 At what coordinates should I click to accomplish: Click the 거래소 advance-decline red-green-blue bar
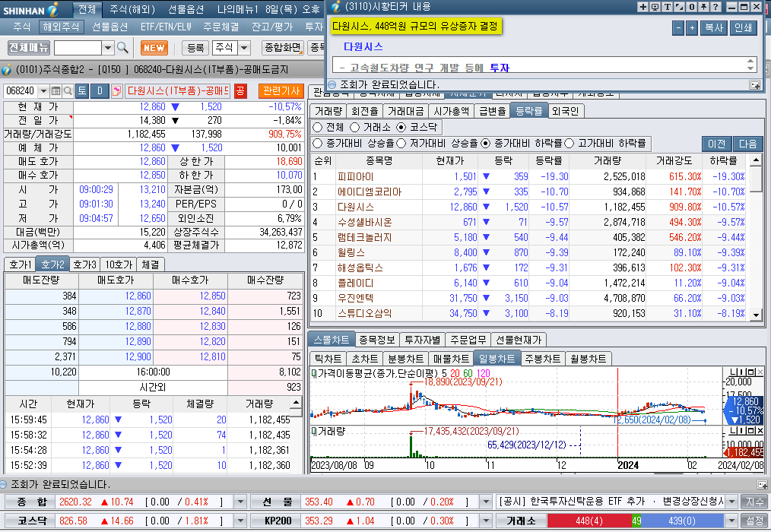pos(636,521)
